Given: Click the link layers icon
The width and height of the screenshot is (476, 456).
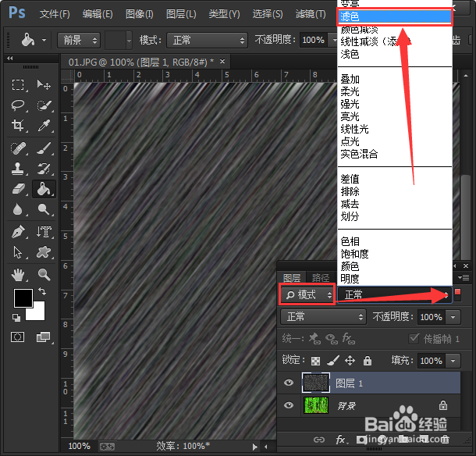Looking at the screenshot, I should (319, 440).
